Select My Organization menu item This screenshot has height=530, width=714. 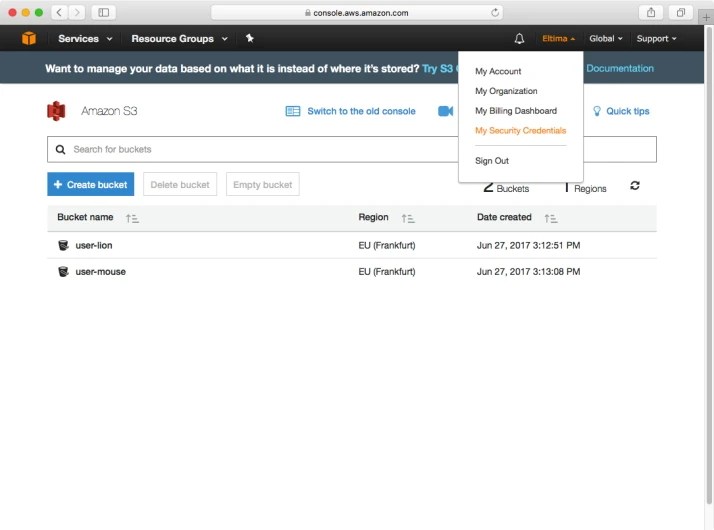506,91
